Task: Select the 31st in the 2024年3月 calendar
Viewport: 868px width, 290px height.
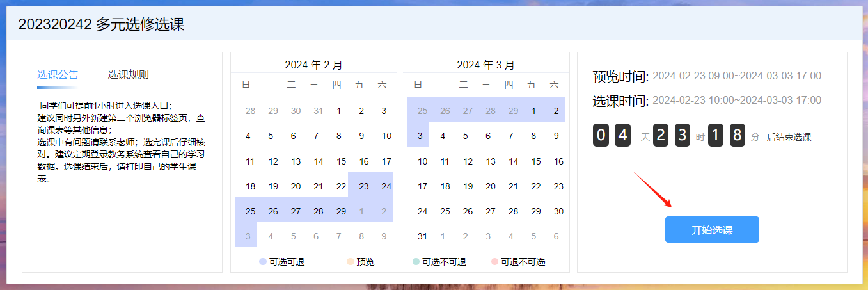Action: [422, 236]
